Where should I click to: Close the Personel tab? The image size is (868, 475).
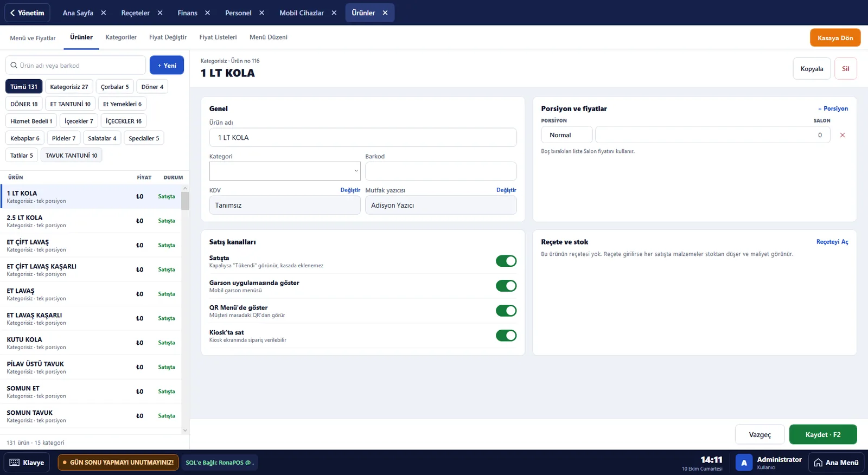tap(261, 13)
